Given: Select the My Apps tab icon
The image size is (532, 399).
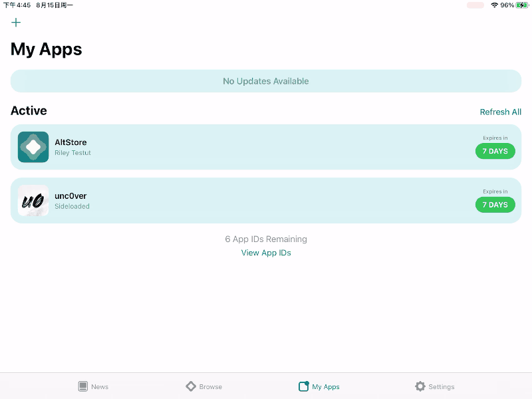Looking at the screenshot, I should pyautogui.click(x=304, y=386).
